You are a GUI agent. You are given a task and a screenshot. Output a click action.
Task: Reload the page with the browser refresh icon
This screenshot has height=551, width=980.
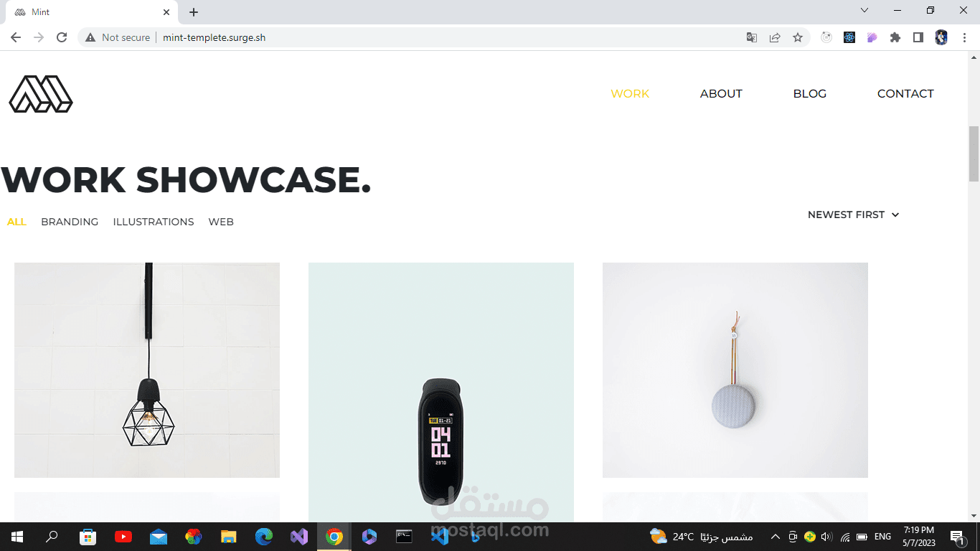tap(62, 37)
